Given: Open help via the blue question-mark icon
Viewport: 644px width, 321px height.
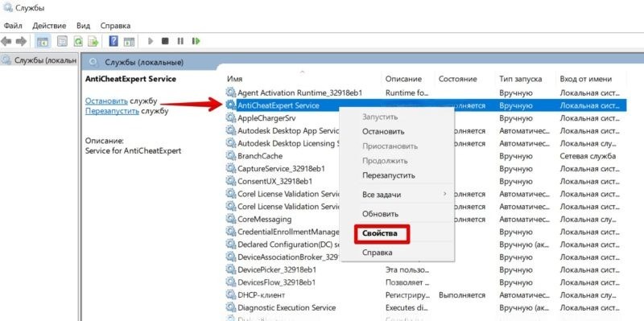Looking at the screenshot, I should point(114,41).
